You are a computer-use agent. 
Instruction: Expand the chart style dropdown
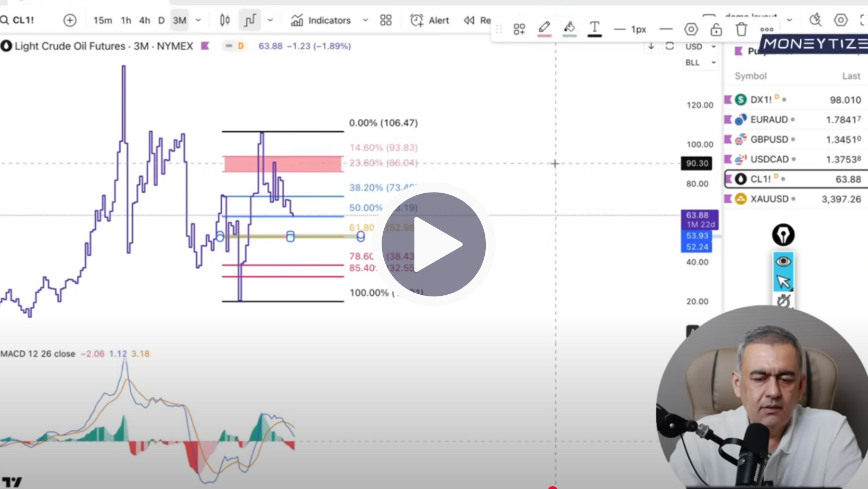(270, 20)
